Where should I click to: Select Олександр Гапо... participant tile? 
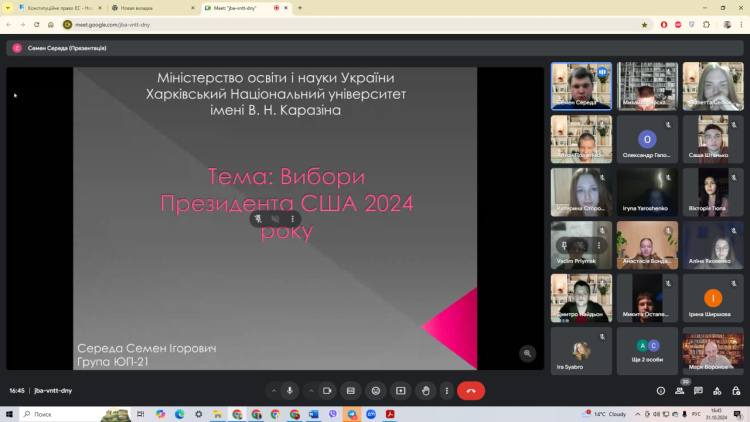click(x=647, y=139)
